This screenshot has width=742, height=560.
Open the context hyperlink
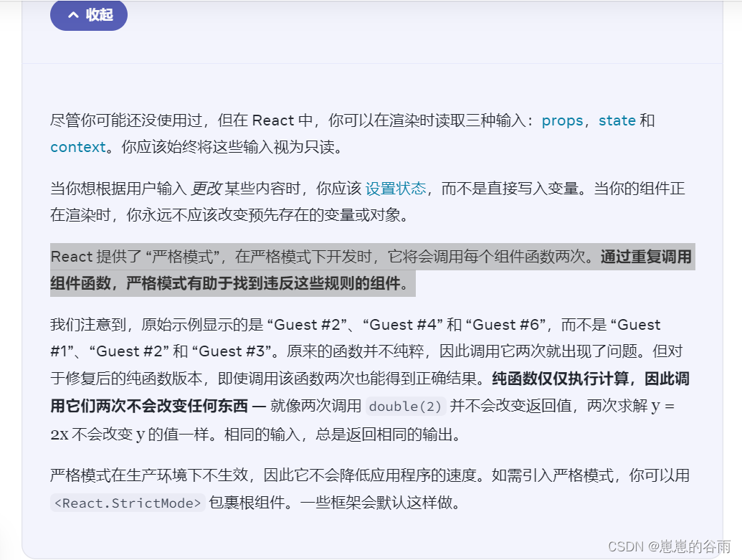[x=77, y=147]
